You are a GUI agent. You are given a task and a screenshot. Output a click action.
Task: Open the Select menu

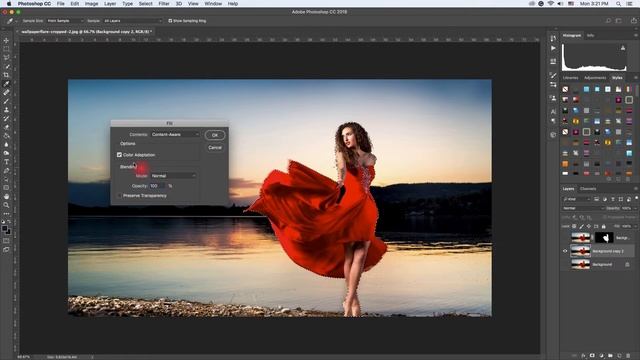pos(145,4)
